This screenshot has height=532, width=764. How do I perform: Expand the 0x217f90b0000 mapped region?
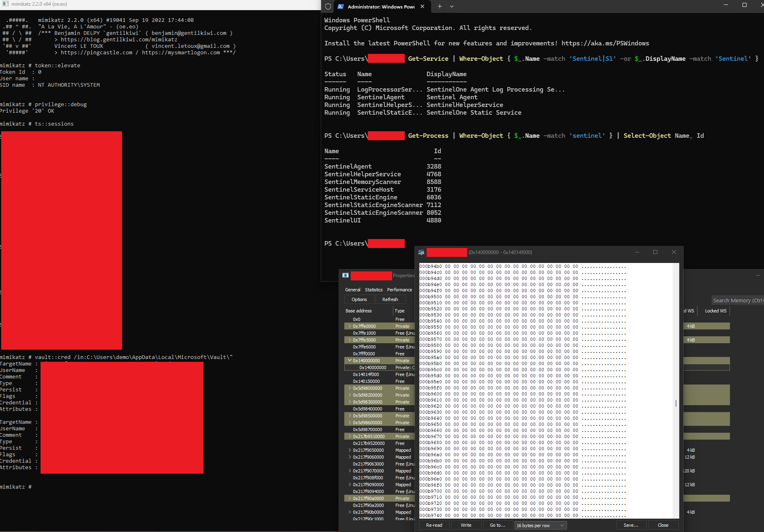click(350, 512)
